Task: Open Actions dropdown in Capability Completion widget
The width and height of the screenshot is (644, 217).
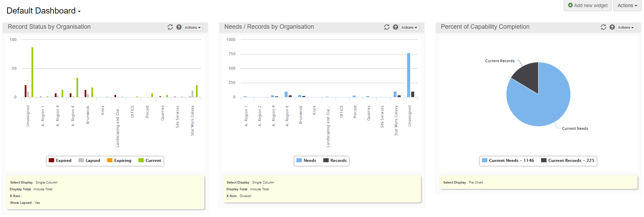Action: [626, 27]
